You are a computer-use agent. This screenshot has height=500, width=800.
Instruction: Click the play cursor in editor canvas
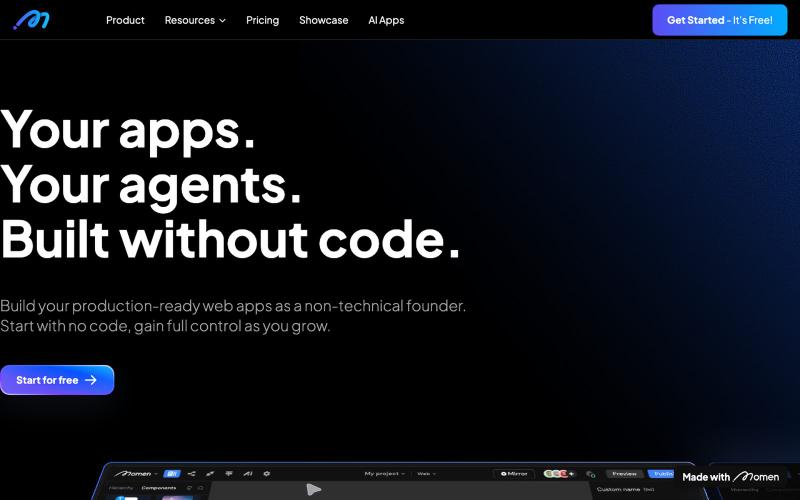(x=313, y=490)
